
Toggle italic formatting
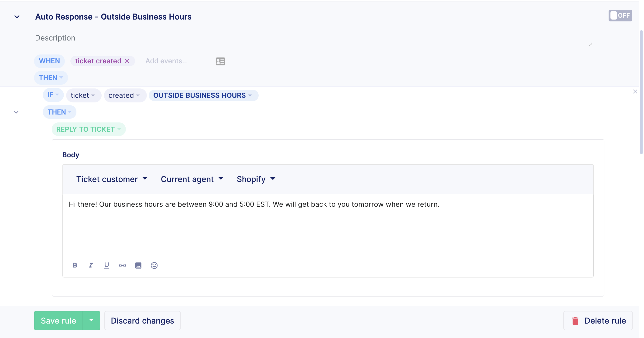(91, 265)
